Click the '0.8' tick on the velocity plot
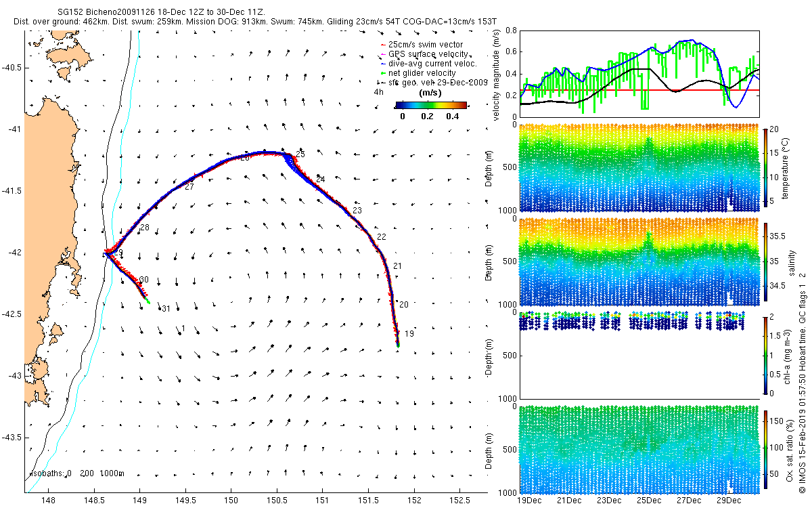This screenshot has width=812, height=508. click(x=512, y=31)
